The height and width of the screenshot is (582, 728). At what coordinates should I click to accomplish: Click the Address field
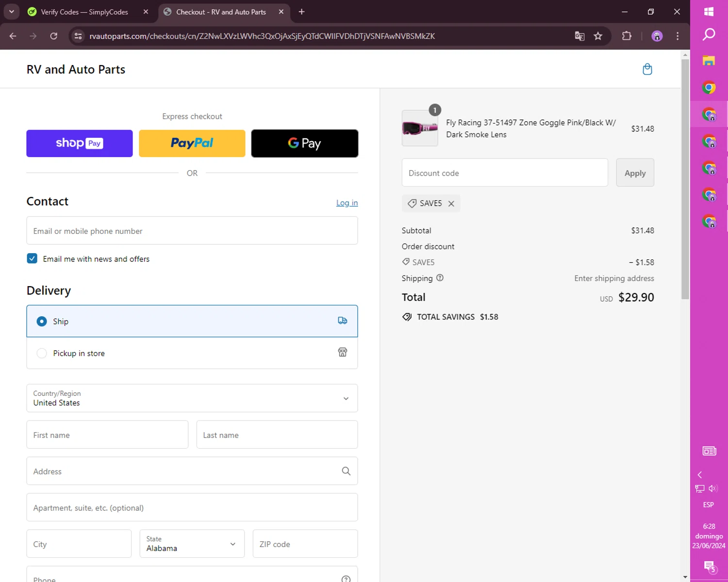192,471
